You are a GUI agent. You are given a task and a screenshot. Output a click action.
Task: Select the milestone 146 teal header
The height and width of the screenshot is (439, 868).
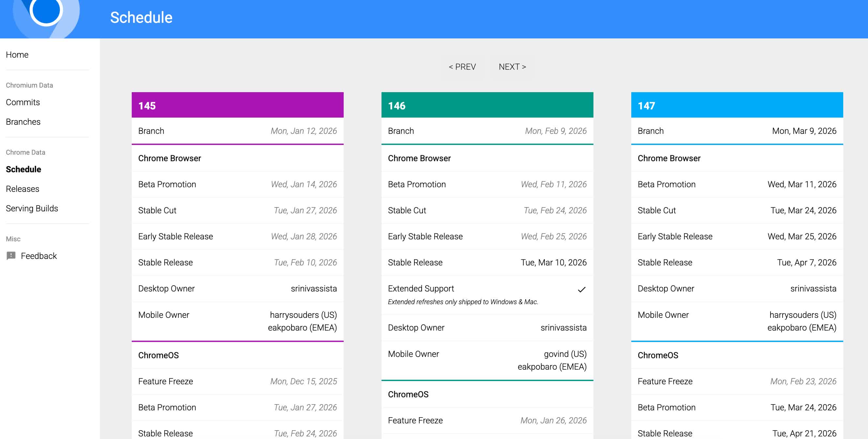pyautogui.click(x=487, y=105)
